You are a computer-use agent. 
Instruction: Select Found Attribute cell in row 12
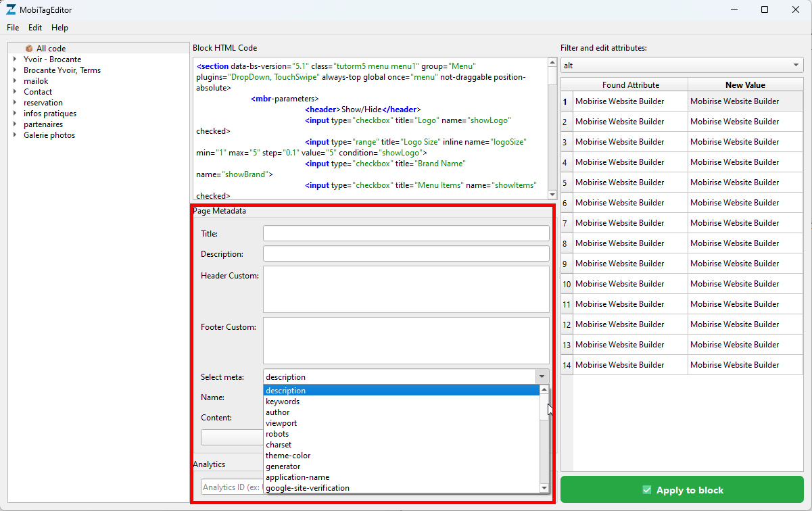pos(631,324)
